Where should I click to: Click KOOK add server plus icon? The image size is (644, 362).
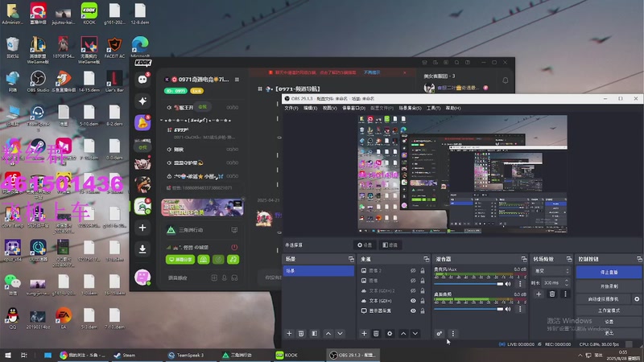(x=142, y=228)
